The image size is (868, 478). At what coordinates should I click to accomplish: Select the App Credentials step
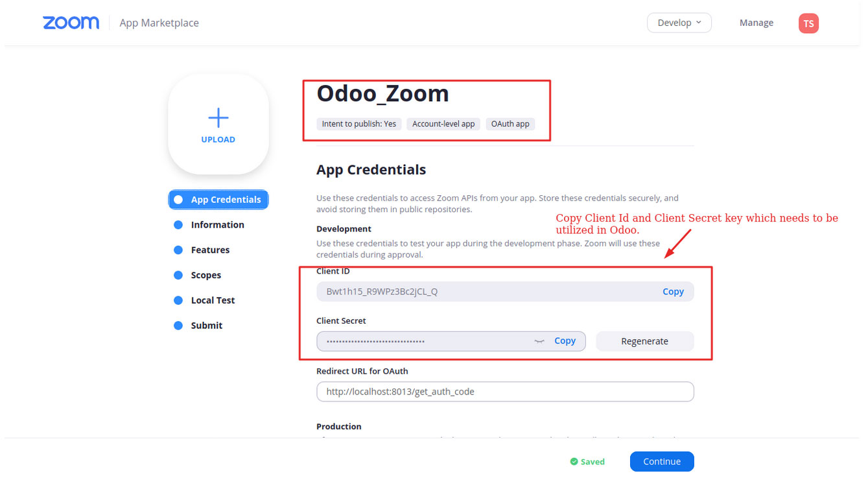[x=218, y=200]
